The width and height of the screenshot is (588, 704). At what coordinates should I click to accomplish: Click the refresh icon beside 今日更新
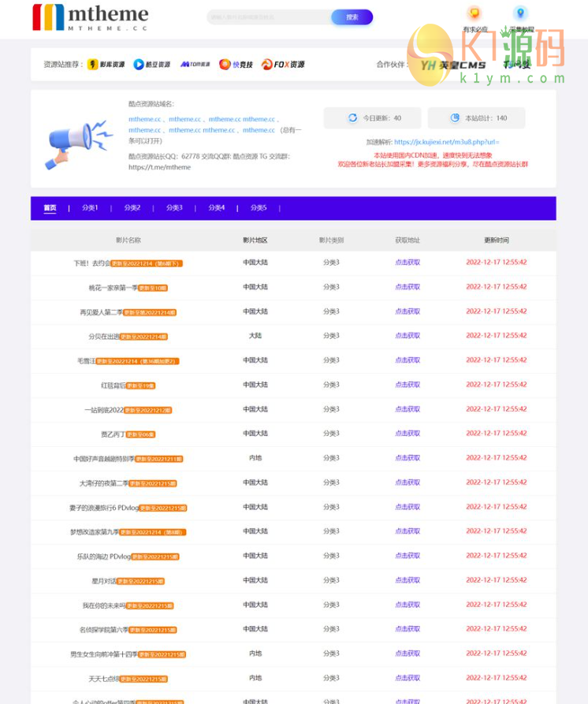pos(353,117)
